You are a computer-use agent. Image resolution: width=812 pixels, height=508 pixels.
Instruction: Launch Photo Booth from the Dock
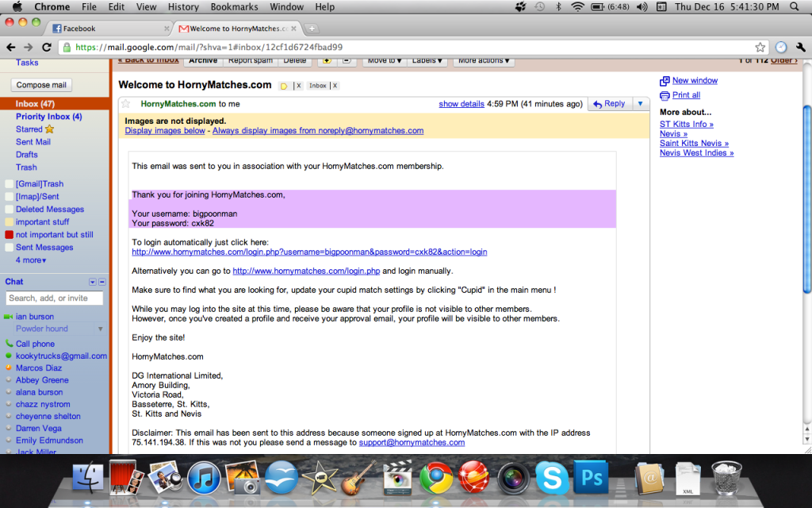(126, 477)
